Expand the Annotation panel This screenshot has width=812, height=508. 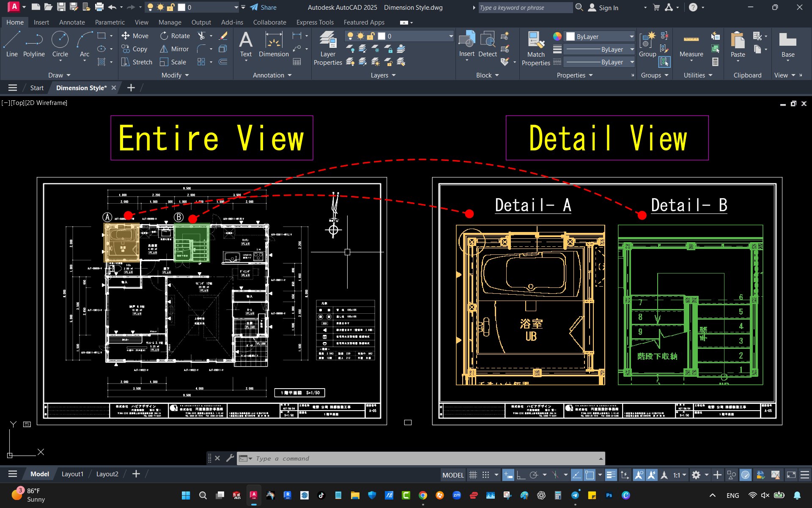click(x=272, y=75)
